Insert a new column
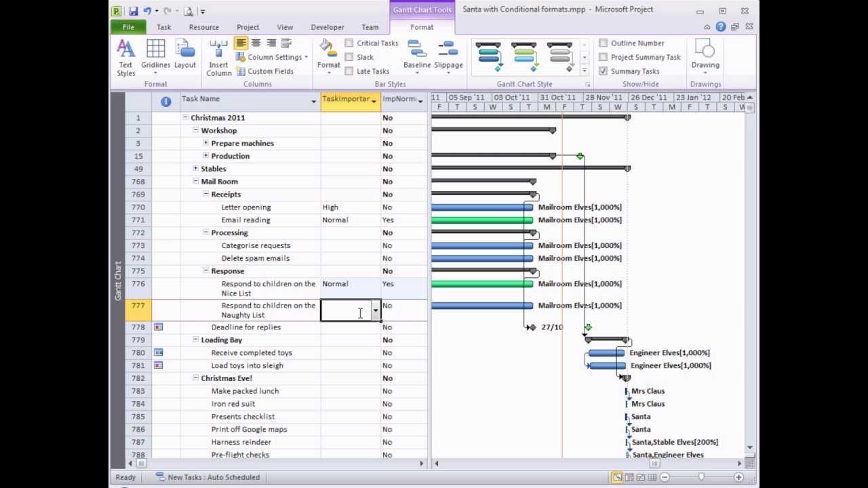Screen dimensions: 868x488 (x=218, y=58)
